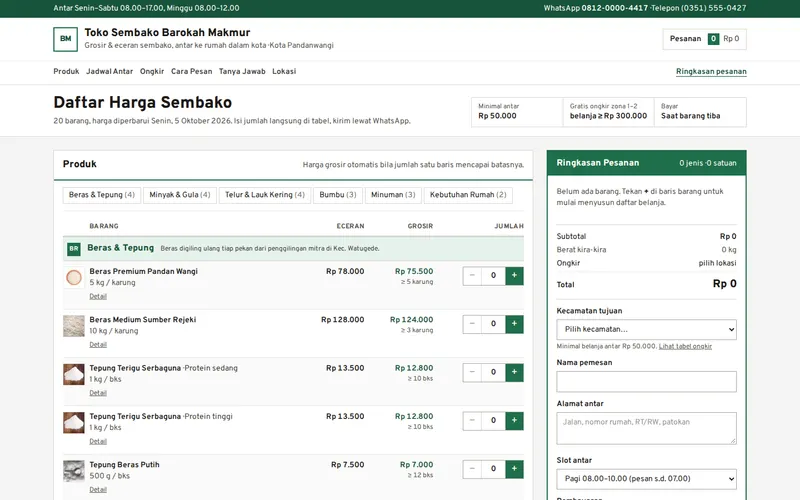Open the Kecamatan tujuan dropdown
The image size is (800, 500).
tap(646, 330)
